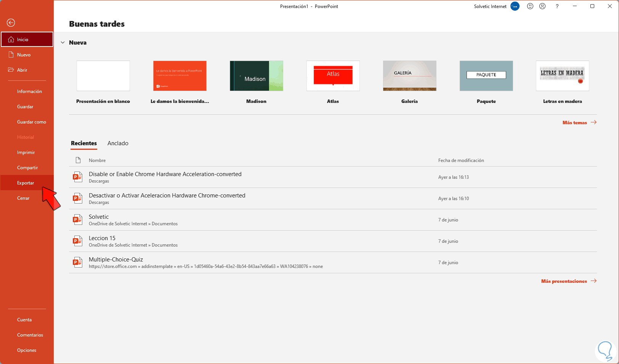Open the Imprimir page
The image size is (619, 364).
pyautogui.click(x=27, y=152)
